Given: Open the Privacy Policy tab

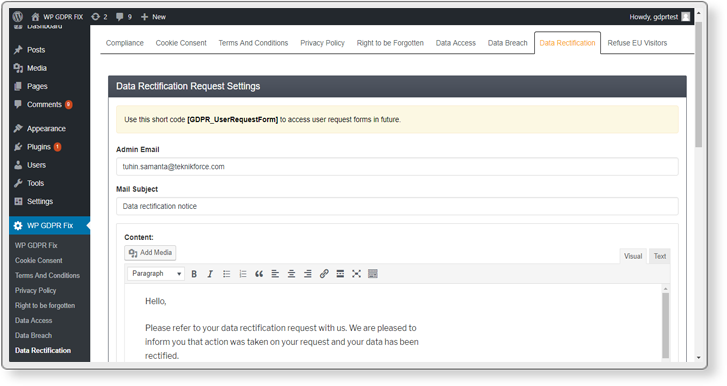Looking at the screenshot, I should click(x=322, y=43).
